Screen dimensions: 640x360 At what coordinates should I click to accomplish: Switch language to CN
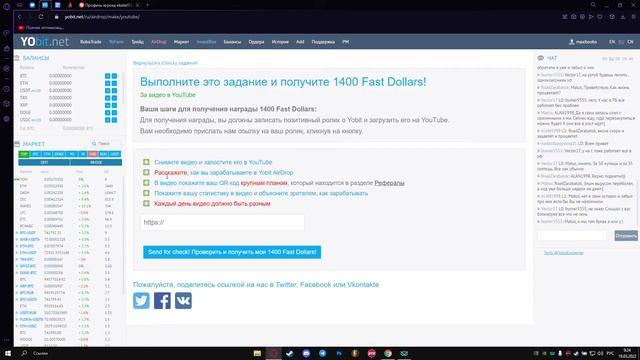pos(630,42)
